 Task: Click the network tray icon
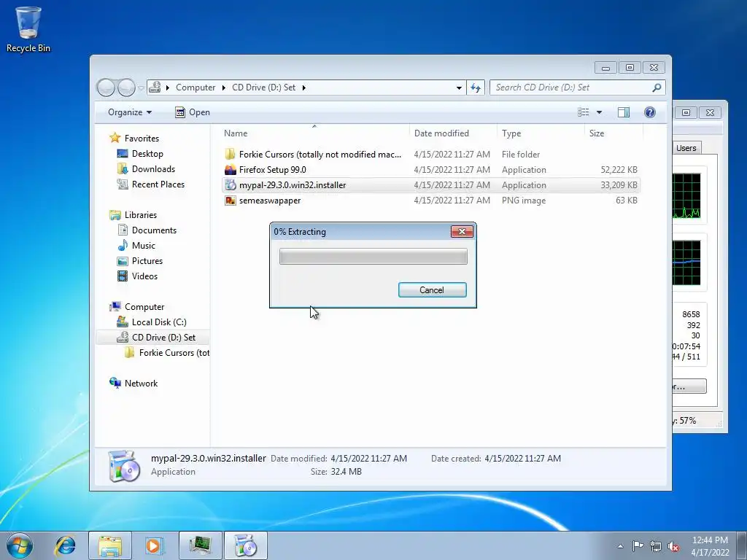(x=656, y=546)
